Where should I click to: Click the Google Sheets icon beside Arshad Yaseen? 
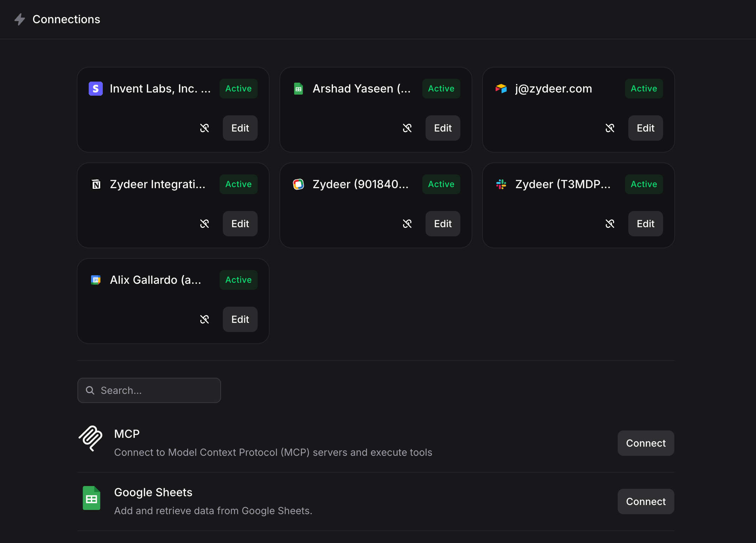click(298, 89)
